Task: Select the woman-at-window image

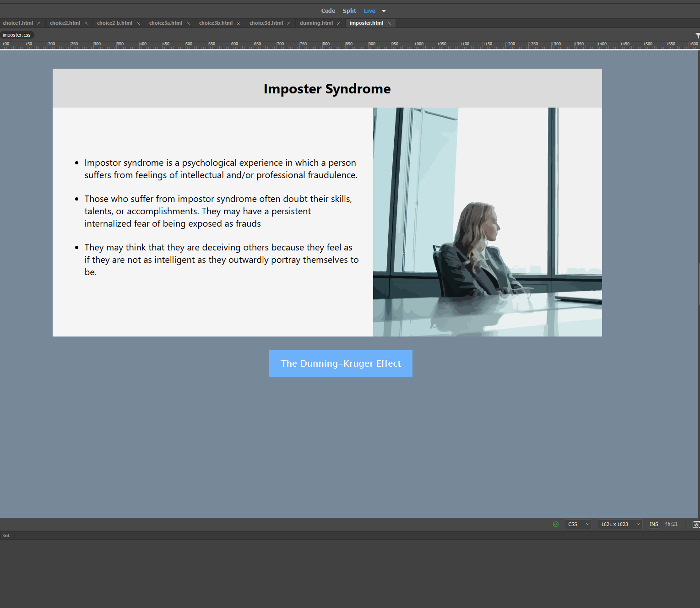Action: (487, 222)
